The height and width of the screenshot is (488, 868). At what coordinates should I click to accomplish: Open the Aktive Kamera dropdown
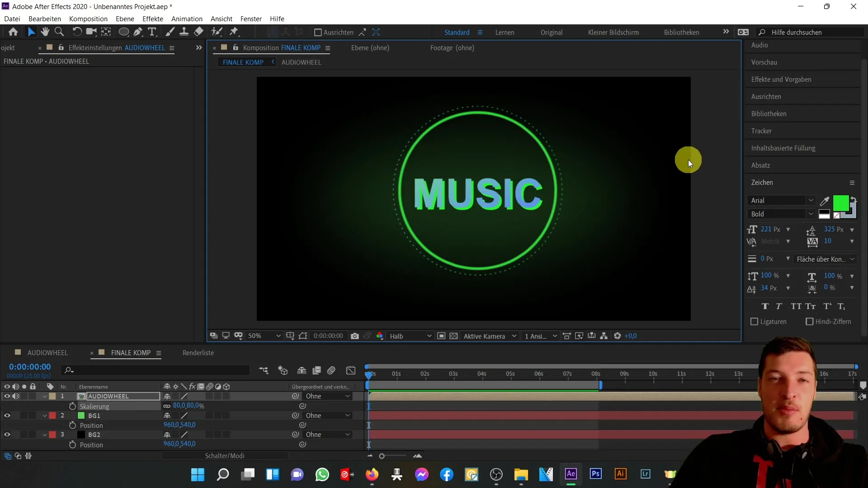(x=490, y=336)
